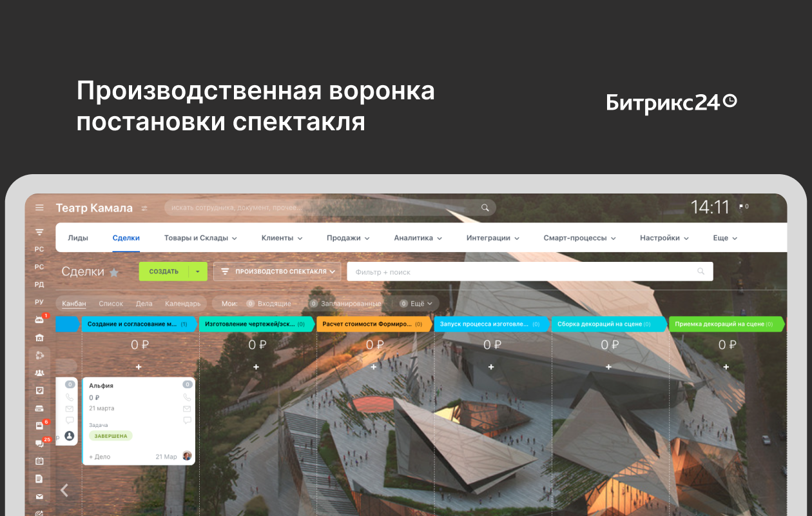Click the top employee search field
The height and width of the screenshot is (516, 812).
(x=330, y=208)
